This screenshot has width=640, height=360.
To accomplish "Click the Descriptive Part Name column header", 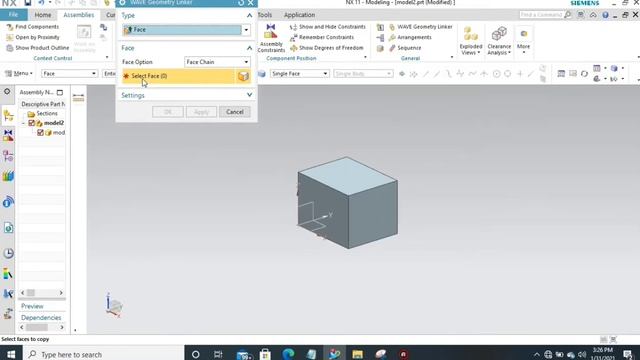I will point(43,104).
